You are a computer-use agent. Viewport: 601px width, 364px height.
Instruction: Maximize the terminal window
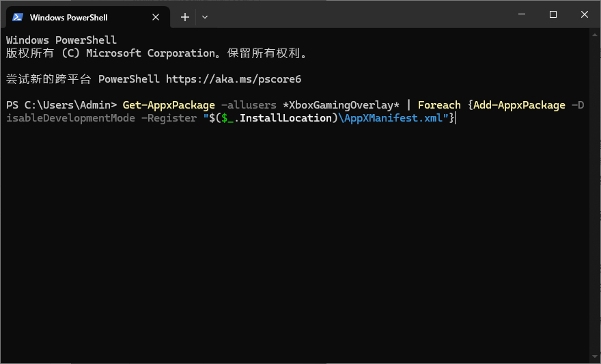553,14
